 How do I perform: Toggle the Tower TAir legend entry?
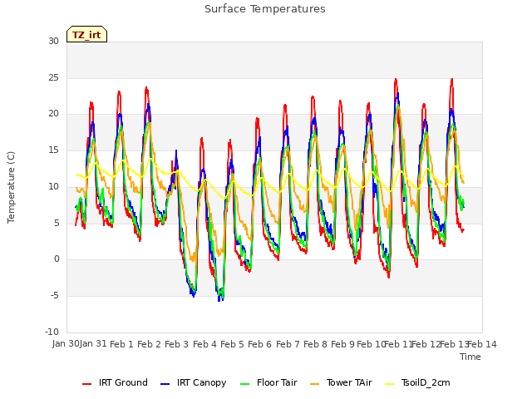pyautogui.click(x=341, y=382)
